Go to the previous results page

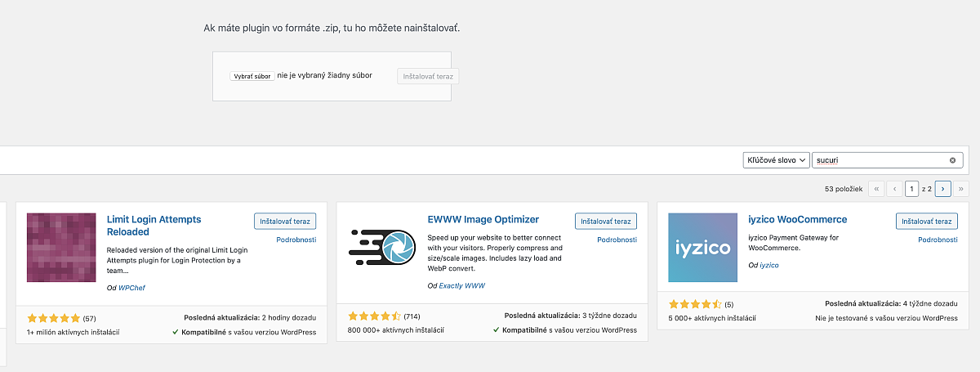[895, 189]
